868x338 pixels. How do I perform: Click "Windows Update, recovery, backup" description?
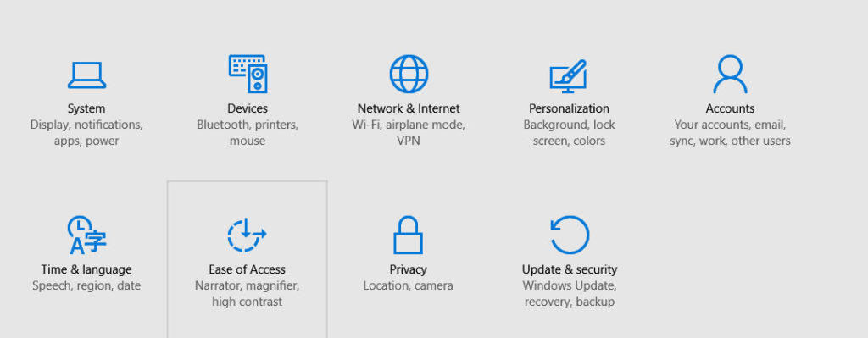[x=570, y=294]
